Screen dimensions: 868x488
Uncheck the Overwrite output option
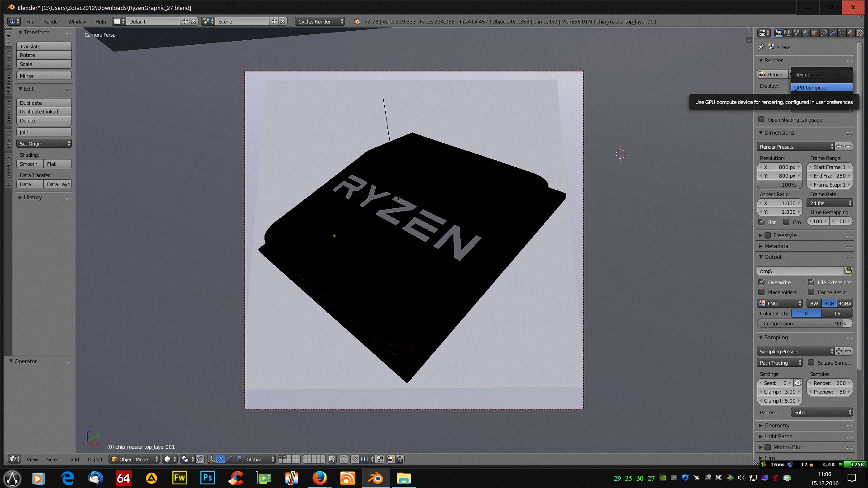(762, 282)
